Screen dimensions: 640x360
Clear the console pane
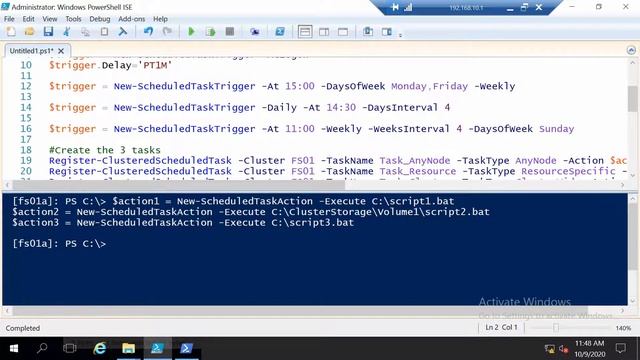pyautogui.click(x=122, y=31)
